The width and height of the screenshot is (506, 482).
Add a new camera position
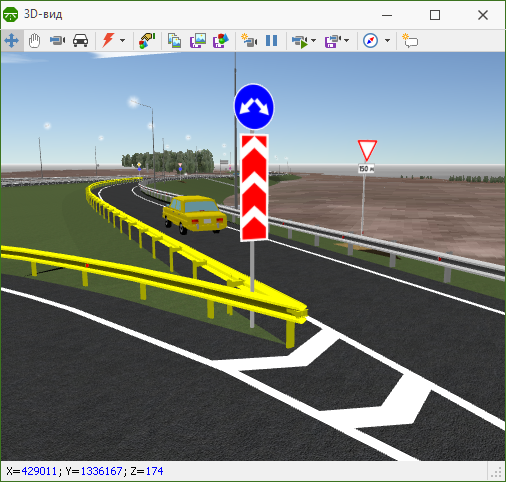(249, 41)
